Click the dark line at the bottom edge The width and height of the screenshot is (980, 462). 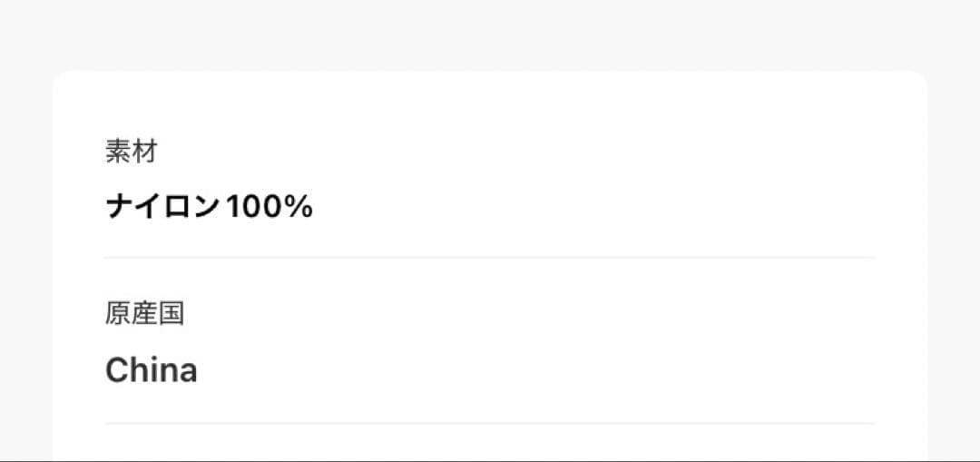point(490,460)
